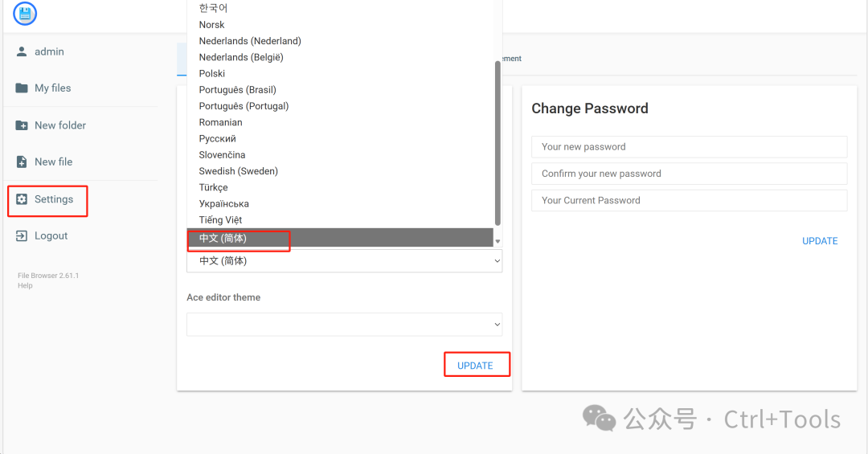Choose Português (Brasil) option
This screenshot has width=868, height=454.
[237, 90]
